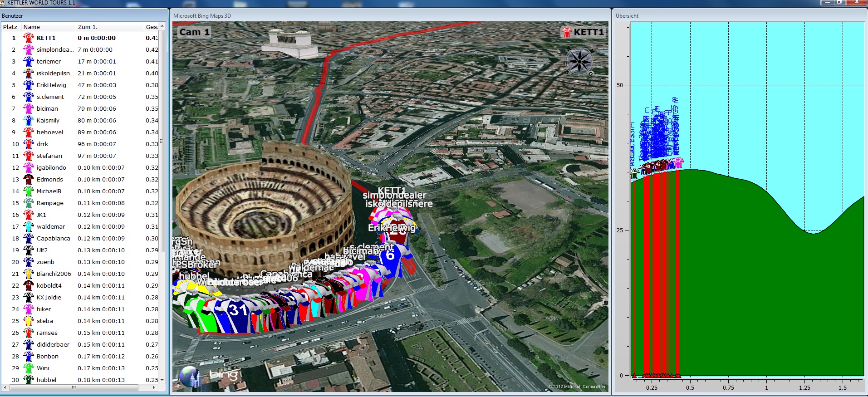Select the koboldt4 row name

click(49, 286)
